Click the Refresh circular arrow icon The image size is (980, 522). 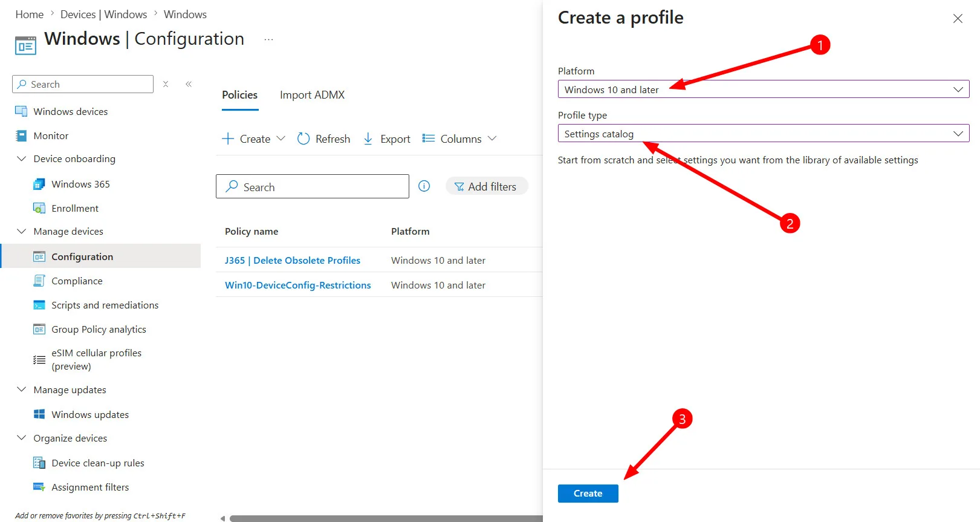click(303, 139)
